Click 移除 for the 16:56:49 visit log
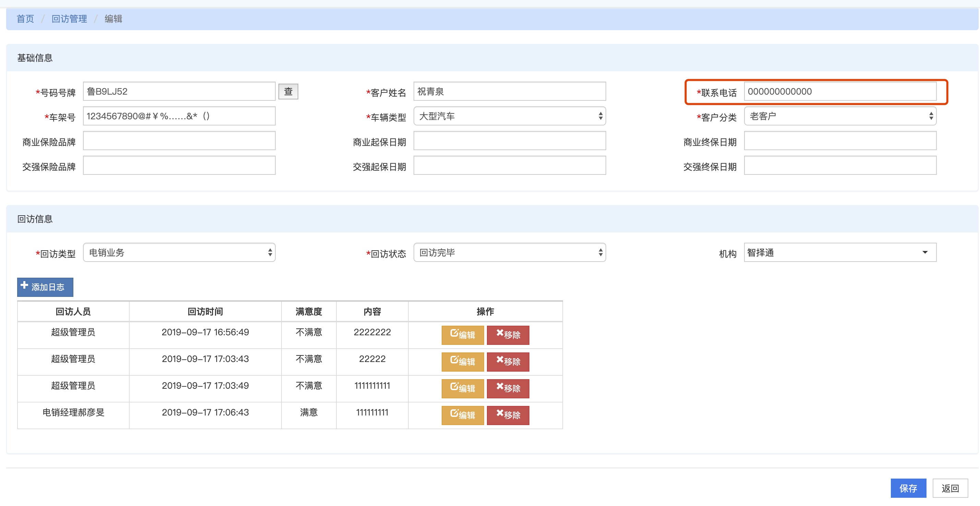The height and width of the screenshot is (506, 980). pyautogui.click(x=507, y=335)
